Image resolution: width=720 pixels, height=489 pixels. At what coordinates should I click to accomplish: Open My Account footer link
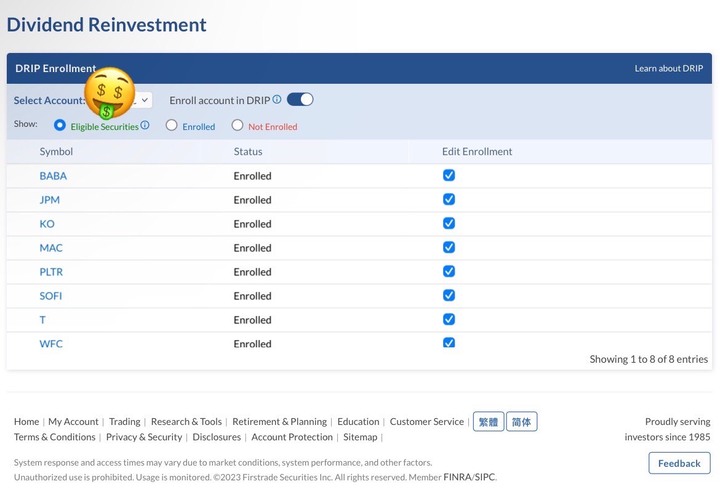pyautogui.click(x=73, y=422)
